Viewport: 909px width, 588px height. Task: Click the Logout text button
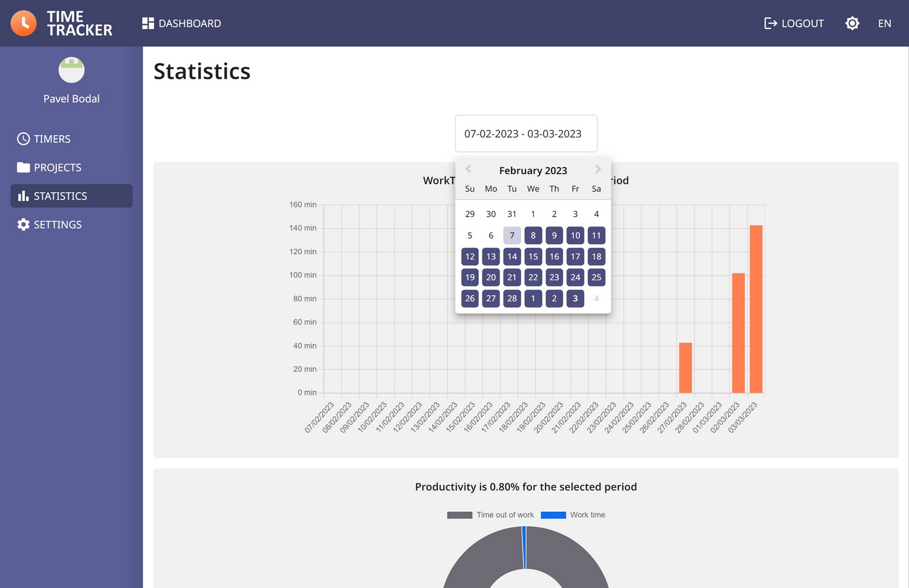[802, 23]
